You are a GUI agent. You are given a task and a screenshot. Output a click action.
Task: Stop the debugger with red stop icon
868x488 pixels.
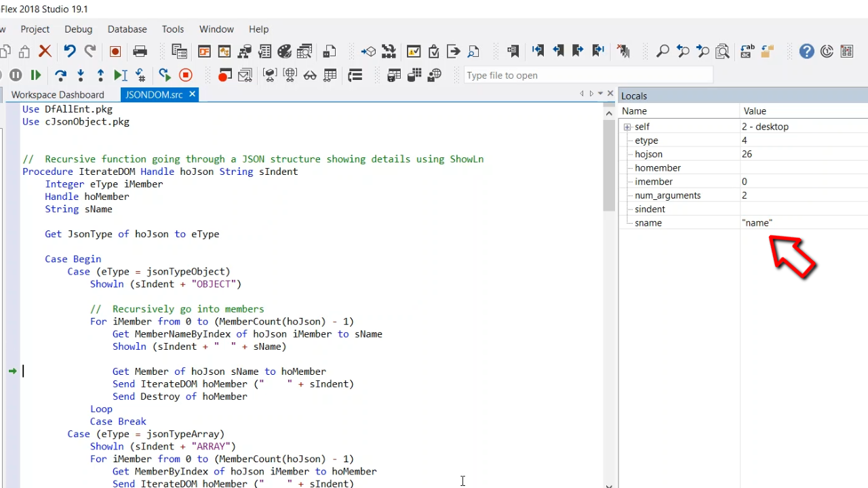pos(185,75)
